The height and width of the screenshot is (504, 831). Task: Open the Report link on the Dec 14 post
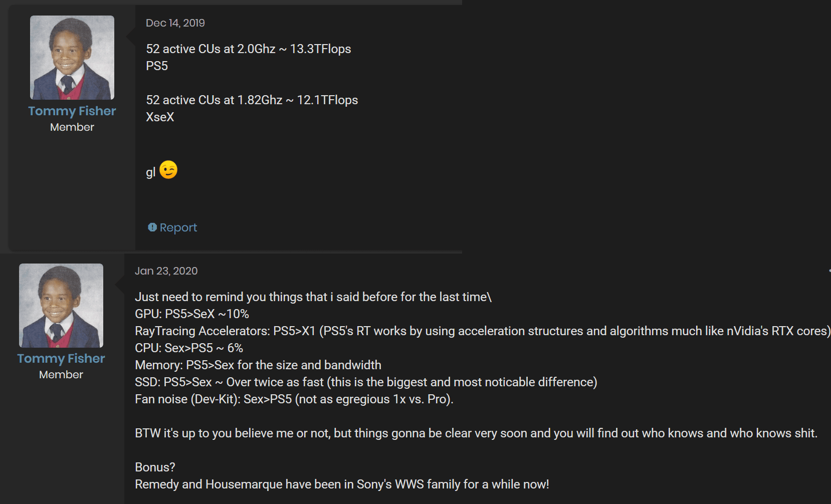click(178, 227)
